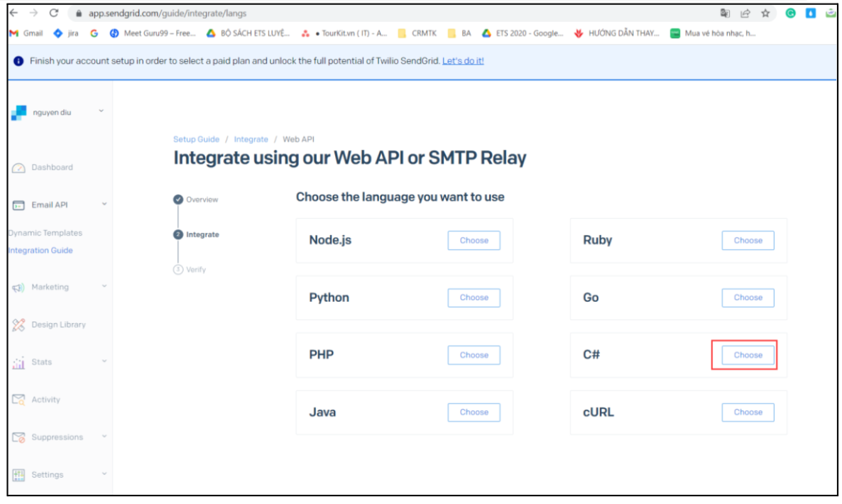This screenshot has width=842, height=504.
Task: Click the Let's do it! link
Action: point(463,61)
